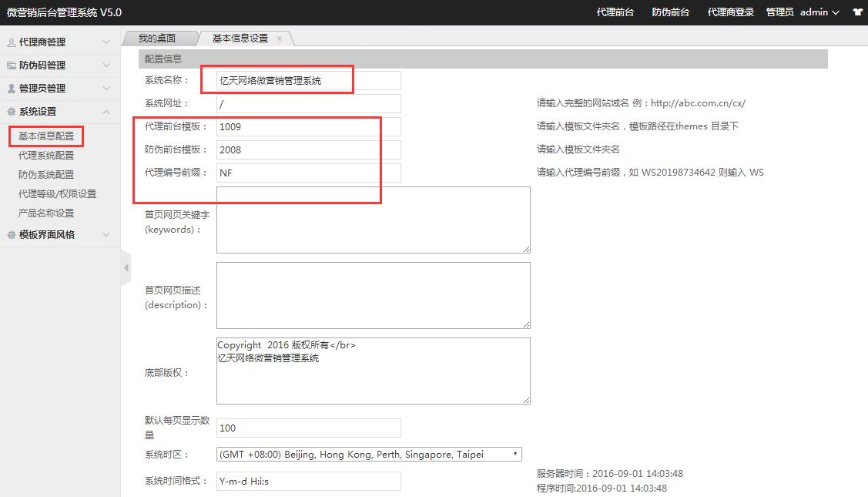Expand the 防伪码管理 menu chevron

click(106, 65)
